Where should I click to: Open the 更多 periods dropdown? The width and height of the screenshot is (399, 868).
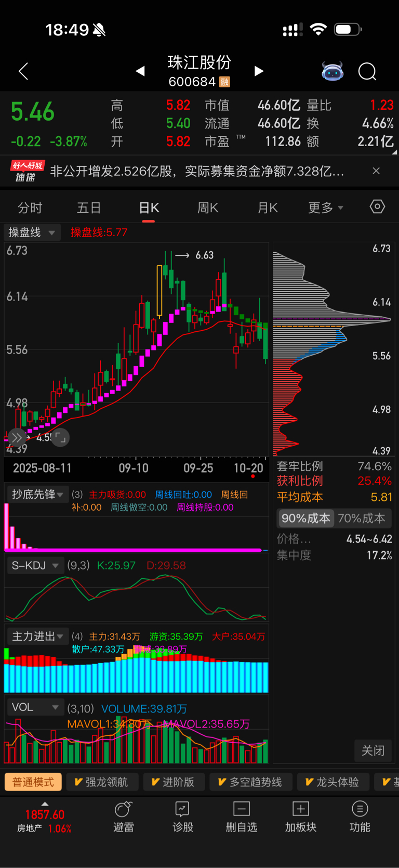326,208
